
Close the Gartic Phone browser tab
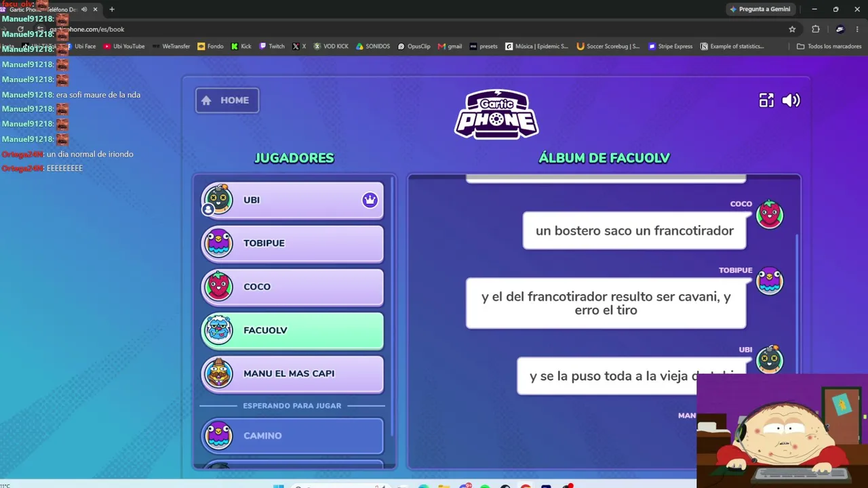[95, 9]
